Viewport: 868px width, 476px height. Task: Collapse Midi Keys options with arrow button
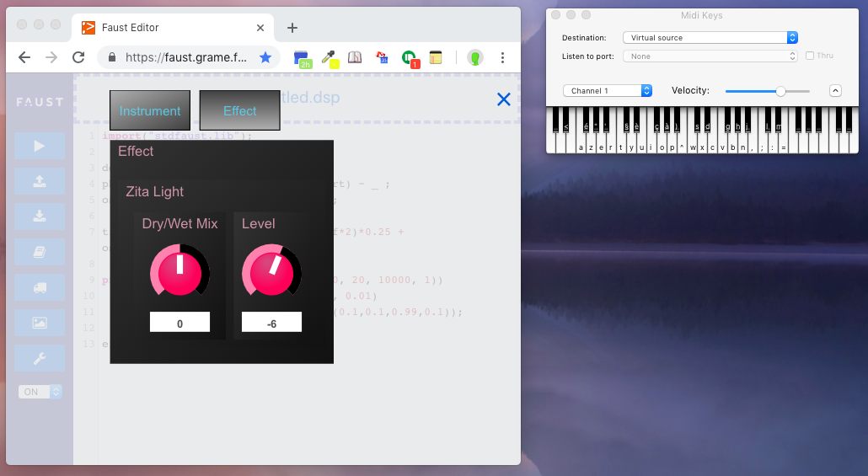tap(835, 91)
